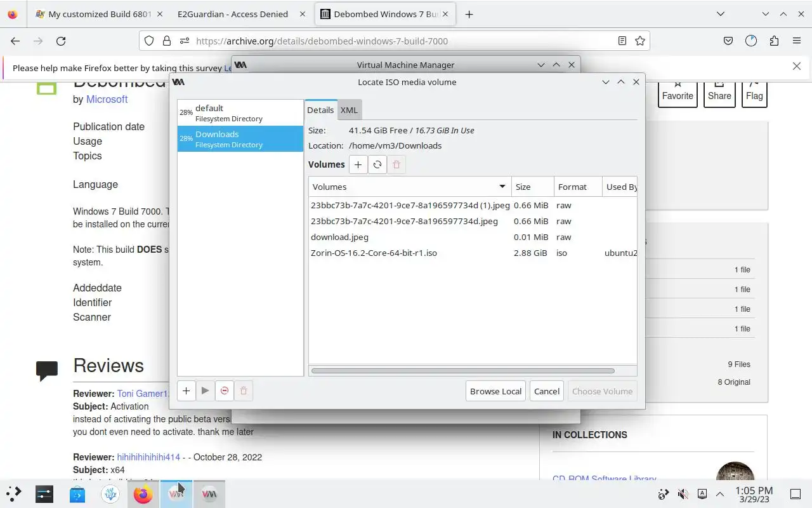This screenshot has width=812, height=508.
Task: Bookmark this page with the star icon
Action: coord(640,41)
